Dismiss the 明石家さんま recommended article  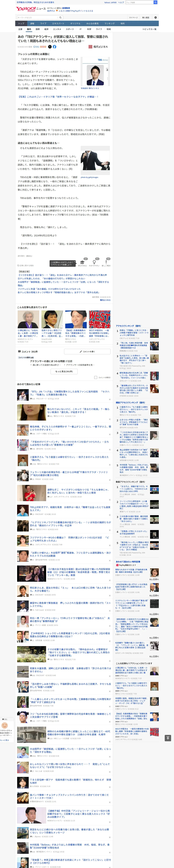[x=109, y=595]
